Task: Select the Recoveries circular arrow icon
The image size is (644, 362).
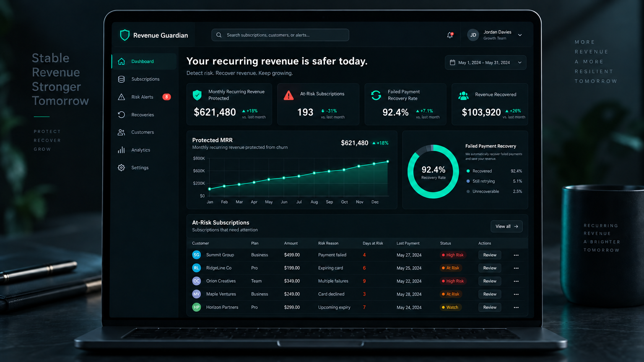Action: (x=121, y=115)
